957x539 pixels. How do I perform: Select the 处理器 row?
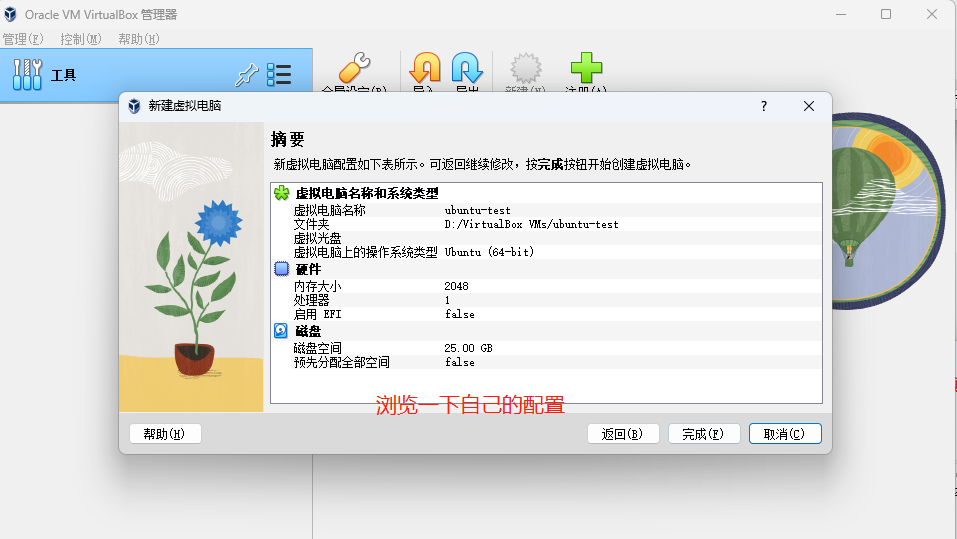pyautogui.click(x=546, y=300)
